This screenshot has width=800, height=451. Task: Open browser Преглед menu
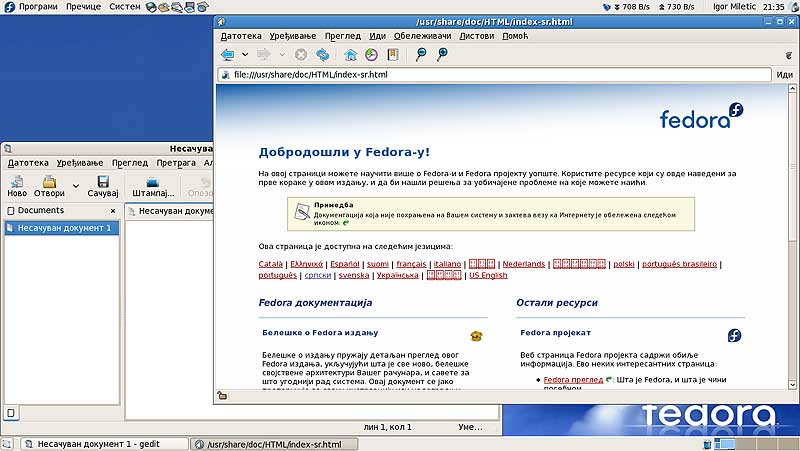coord(343,36)
